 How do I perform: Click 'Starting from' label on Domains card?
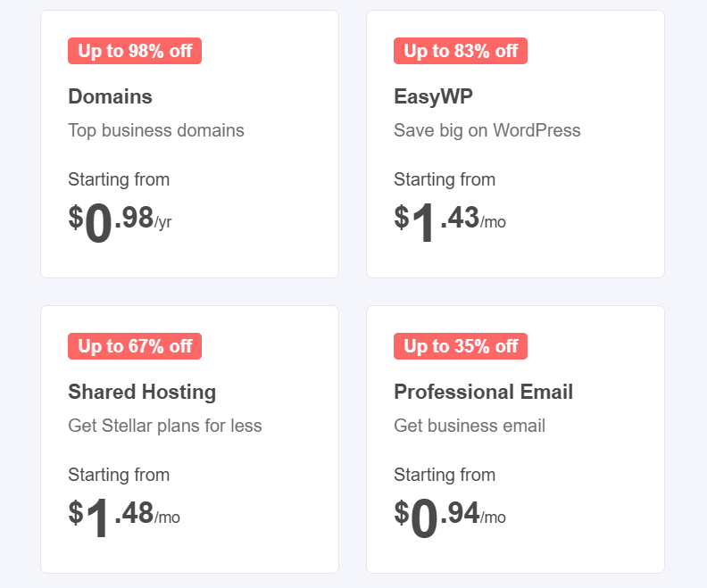click(119, 179)
